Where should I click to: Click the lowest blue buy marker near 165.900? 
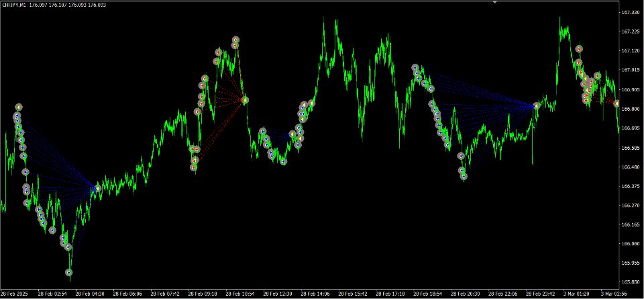point(69,272)
